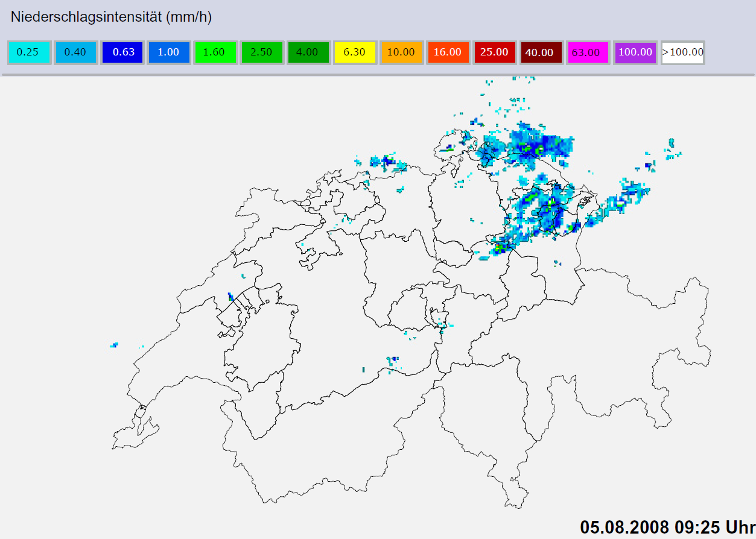Click the dark green 4.00 swatch
This screenshot has width=756, height=539.
(x=308, y=52)
